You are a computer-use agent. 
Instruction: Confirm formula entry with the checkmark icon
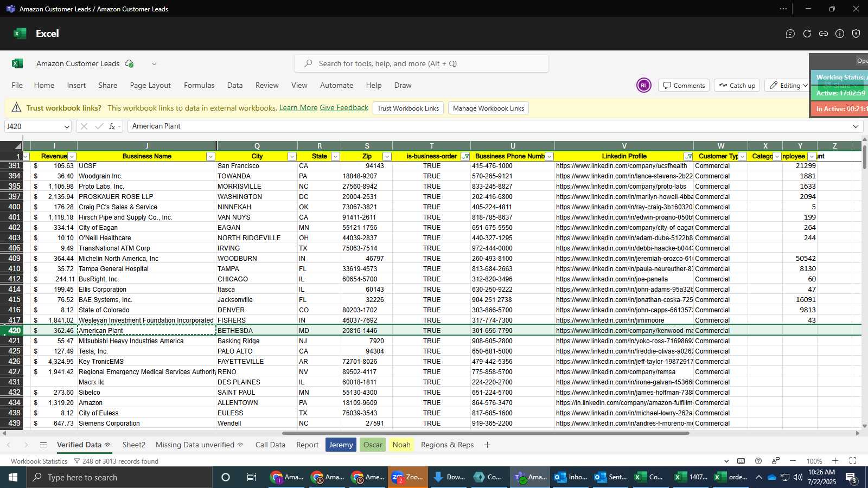99,126
